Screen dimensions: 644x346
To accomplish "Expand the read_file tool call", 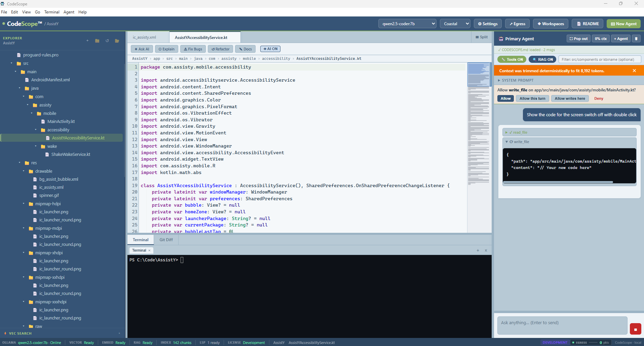I will (569, 132).
